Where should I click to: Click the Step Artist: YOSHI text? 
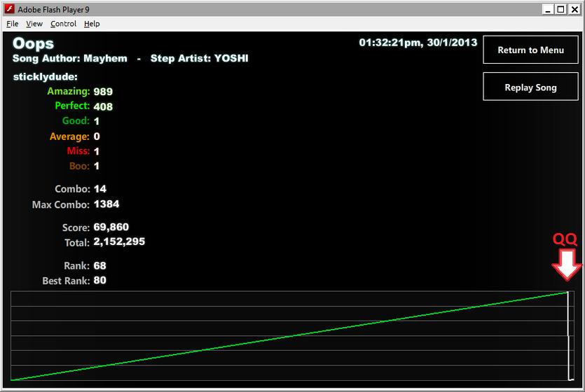tap(199, 59)
